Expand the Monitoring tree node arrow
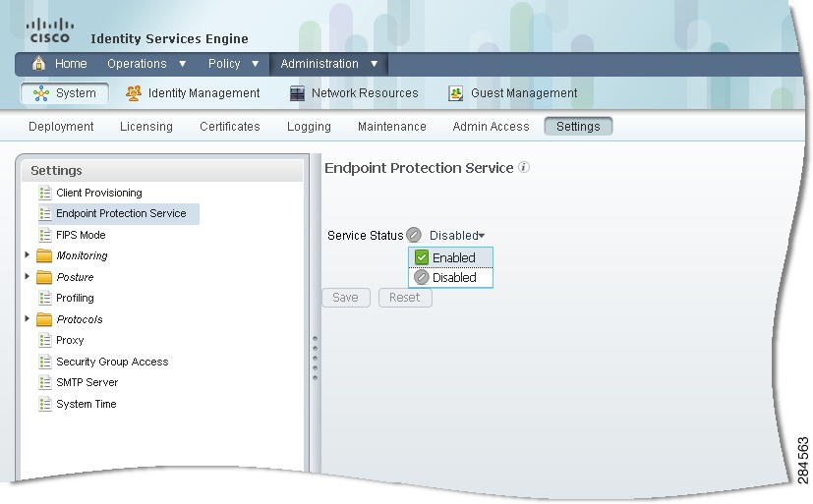The height and width of the screenshot is (504, 813). 27,254
